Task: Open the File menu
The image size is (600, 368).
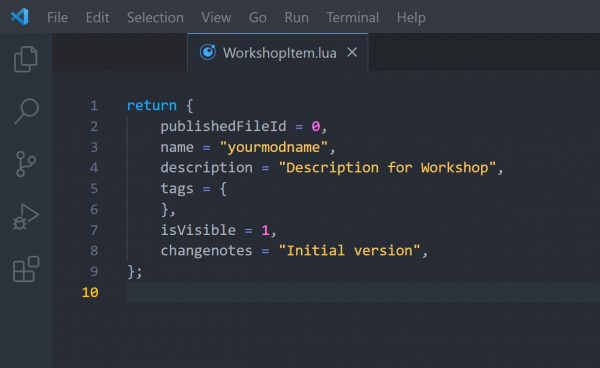Action: tap(57, 18)
